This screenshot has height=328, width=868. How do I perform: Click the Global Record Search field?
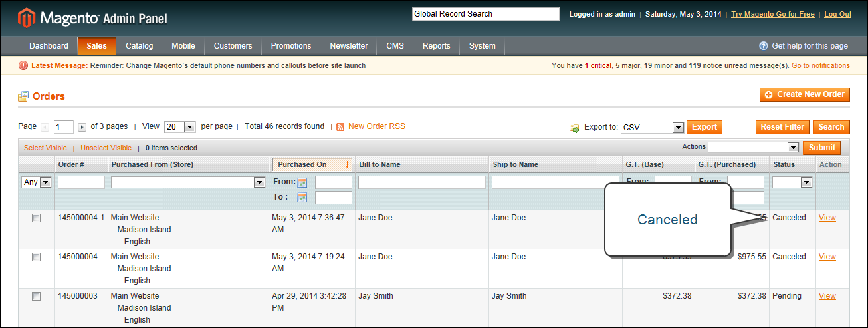click(486, 14)
